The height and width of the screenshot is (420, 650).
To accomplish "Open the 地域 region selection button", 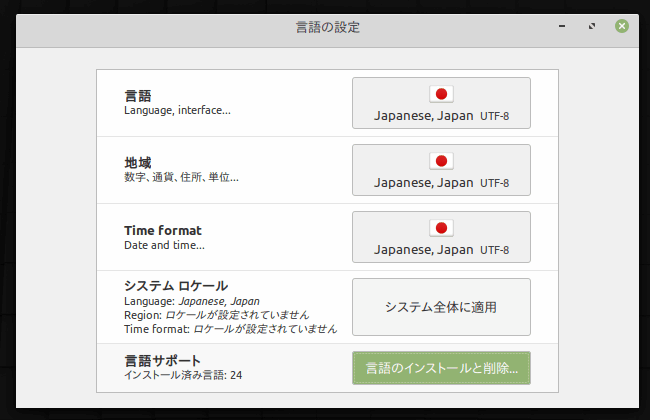I will pyautogui.click(x=441, y=170).
